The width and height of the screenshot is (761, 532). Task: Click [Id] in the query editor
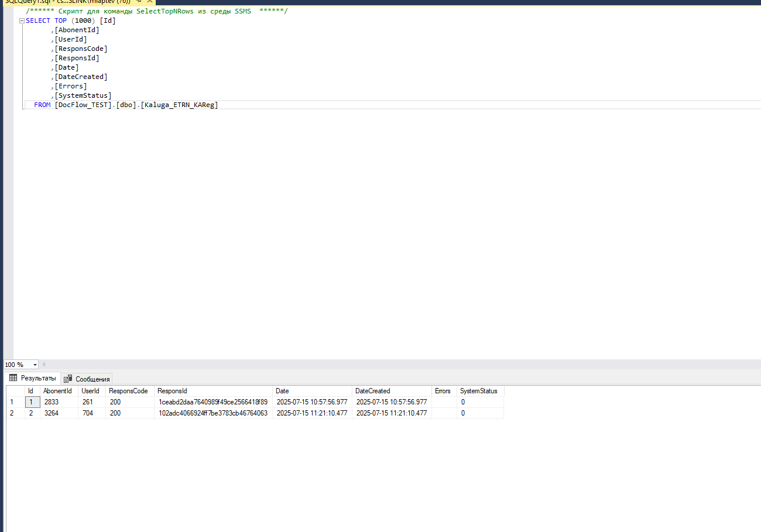pyautogui.click(x=108, y=20)
